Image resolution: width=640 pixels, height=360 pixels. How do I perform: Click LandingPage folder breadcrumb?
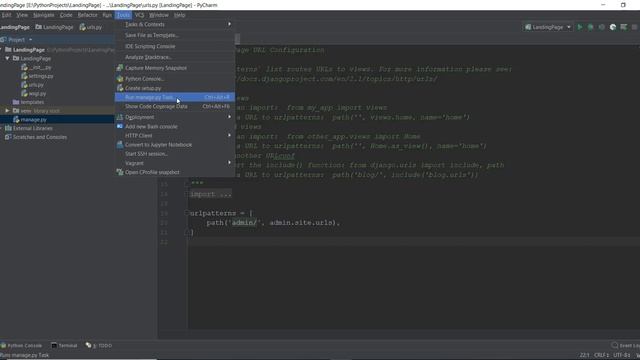click(x=54, y=27)
